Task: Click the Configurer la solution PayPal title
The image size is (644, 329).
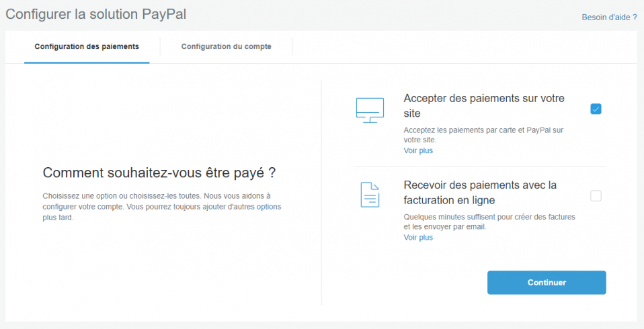Action: click(x=95, y=14)
